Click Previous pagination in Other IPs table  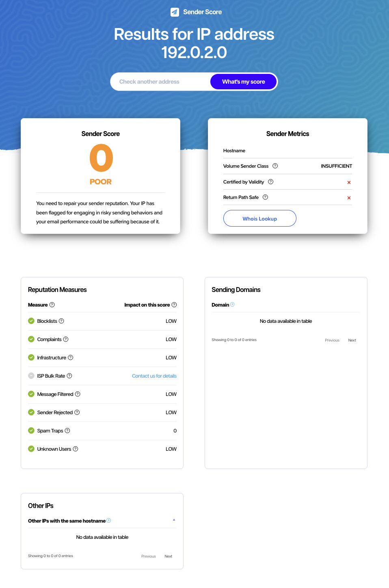click(x=148, y=556)
